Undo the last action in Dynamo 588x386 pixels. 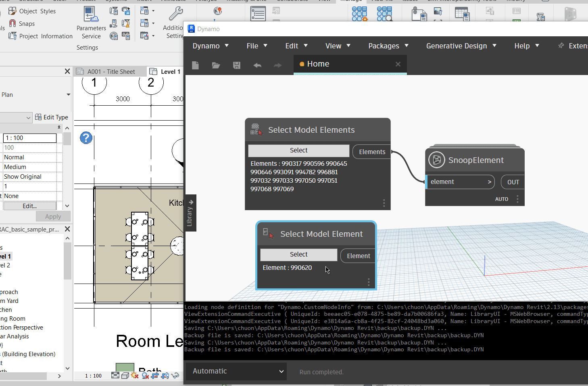click(257, 65)
